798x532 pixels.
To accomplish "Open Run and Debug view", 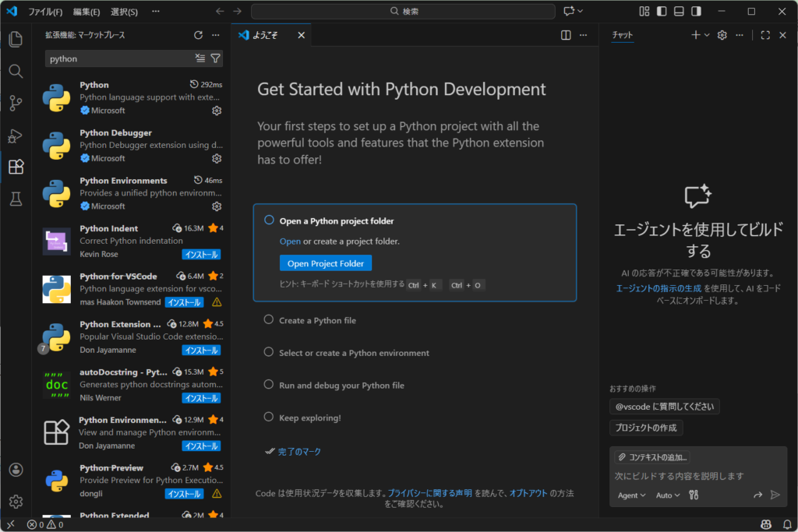I will (16, 136).
